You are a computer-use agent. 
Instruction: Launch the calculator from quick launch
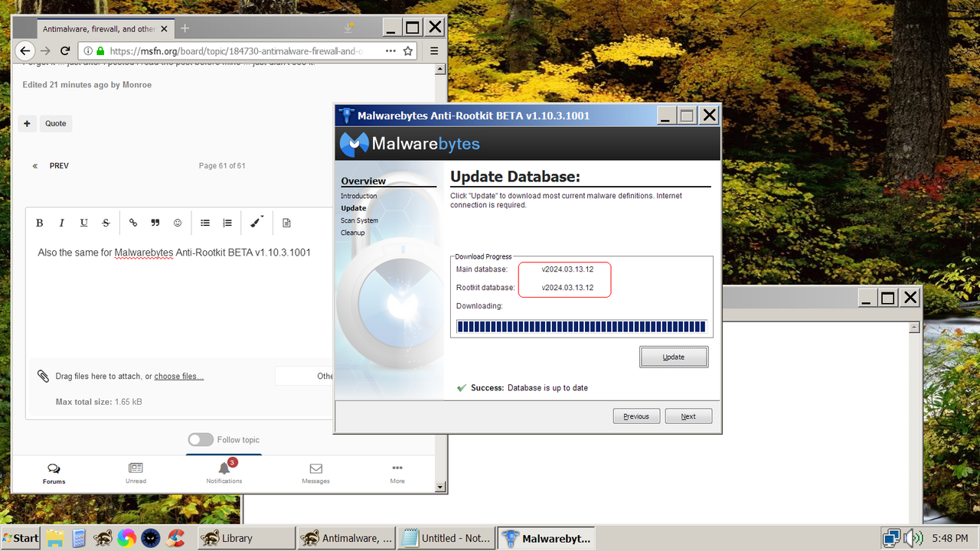click(x=78, y=538)
